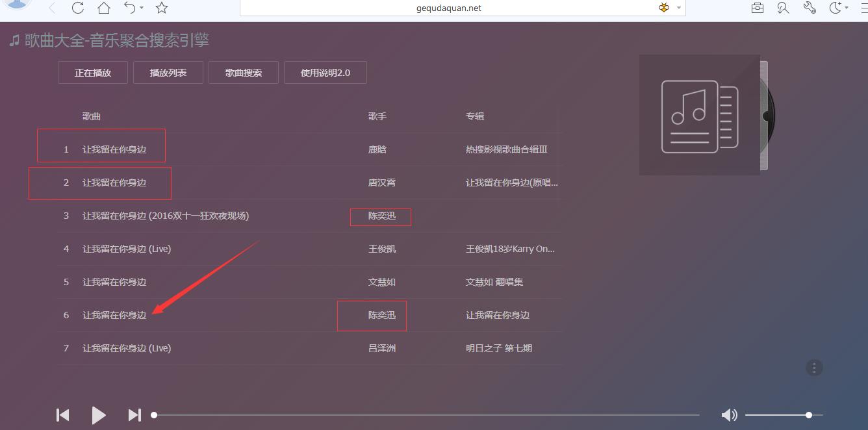Click the play button to start playback
This screenshot has width=868, height=430.
coord(99,414)
